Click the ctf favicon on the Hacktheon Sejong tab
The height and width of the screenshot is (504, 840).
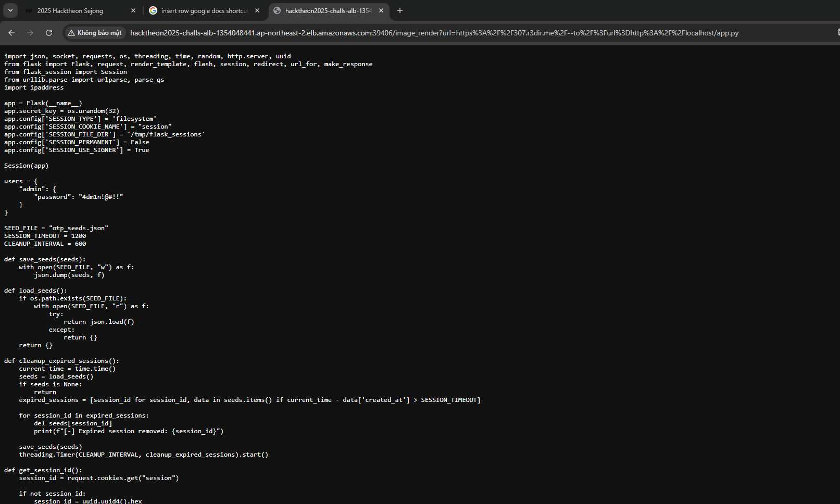[x=29, y=10]
